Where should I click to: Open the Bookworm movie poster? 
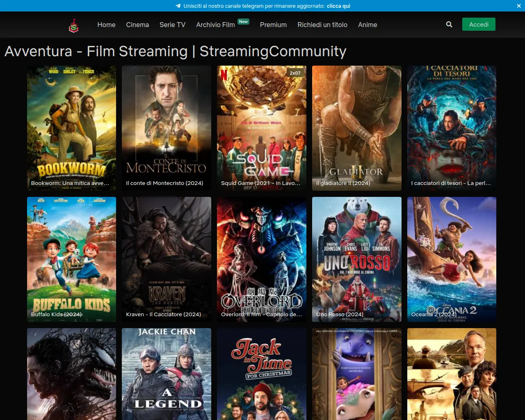click(71, 128)
